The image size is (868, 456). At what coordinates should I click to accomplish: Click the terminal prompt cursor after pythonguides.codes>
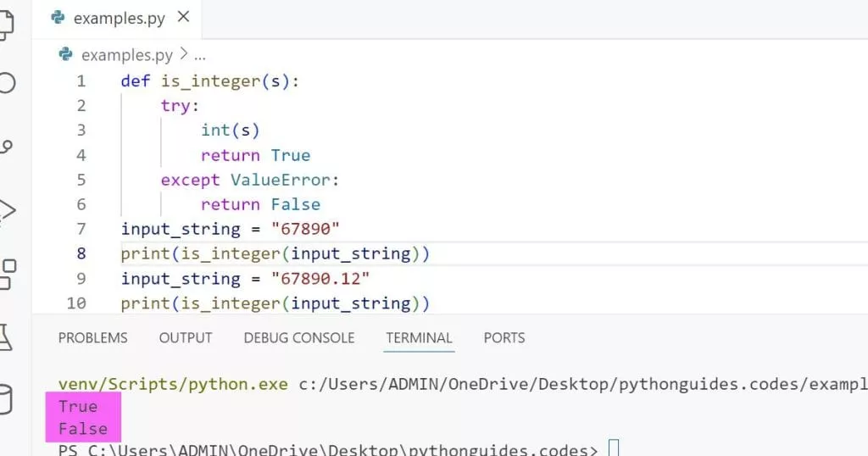click(615, 448)
